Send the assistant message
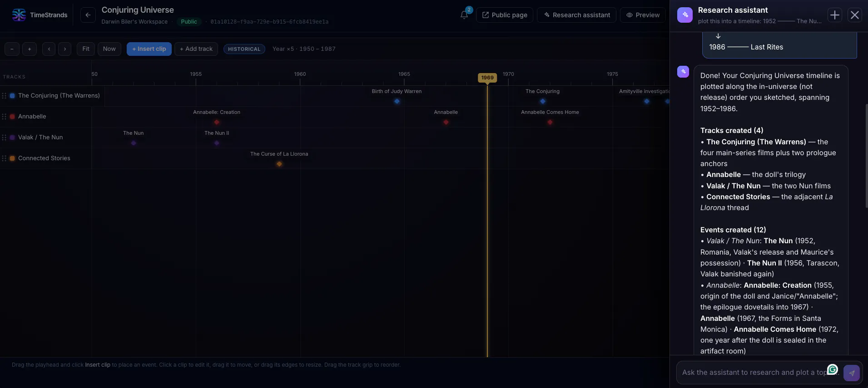The height and width of the screenshot is (388, 868). [x=852, y=373]
